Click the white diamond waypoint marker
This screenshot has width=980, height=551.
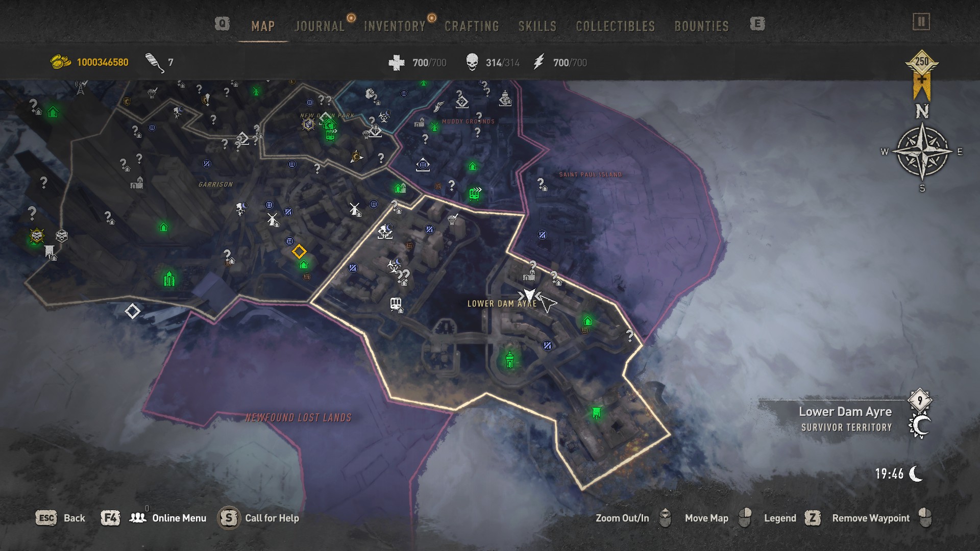tap(132, 311)
